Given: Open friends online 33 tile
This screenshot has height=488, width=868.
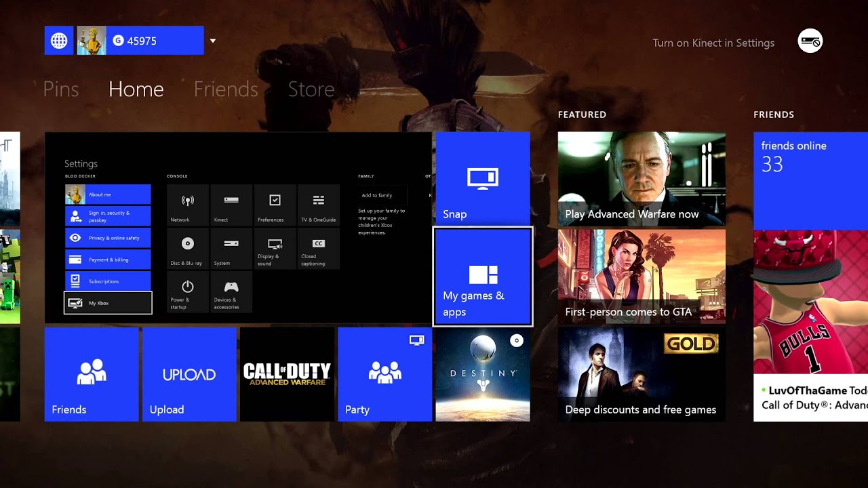Looking at the screenshot, I should click(810, 180).
